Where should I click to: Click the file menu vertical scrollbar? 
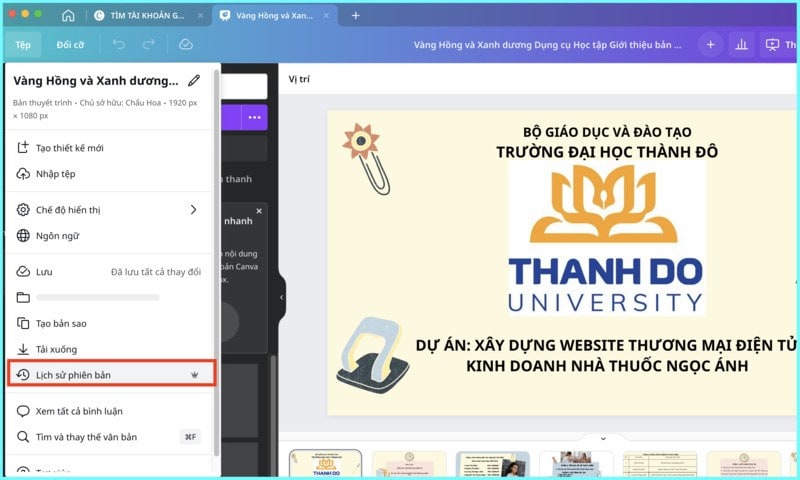click(216, 263)
